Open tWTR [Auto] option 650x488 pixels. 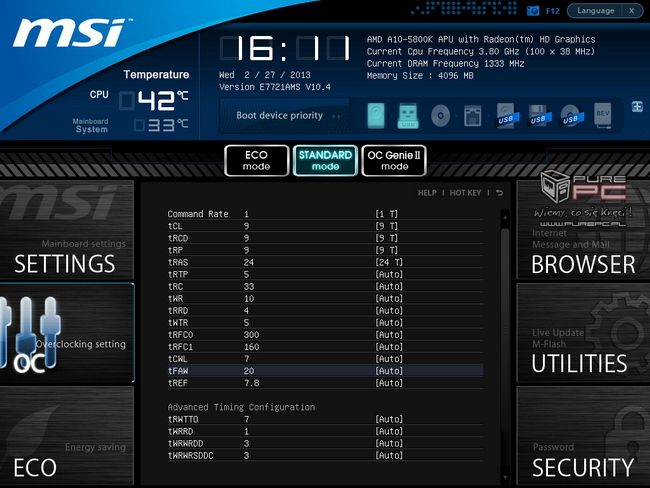pos(389,323)
